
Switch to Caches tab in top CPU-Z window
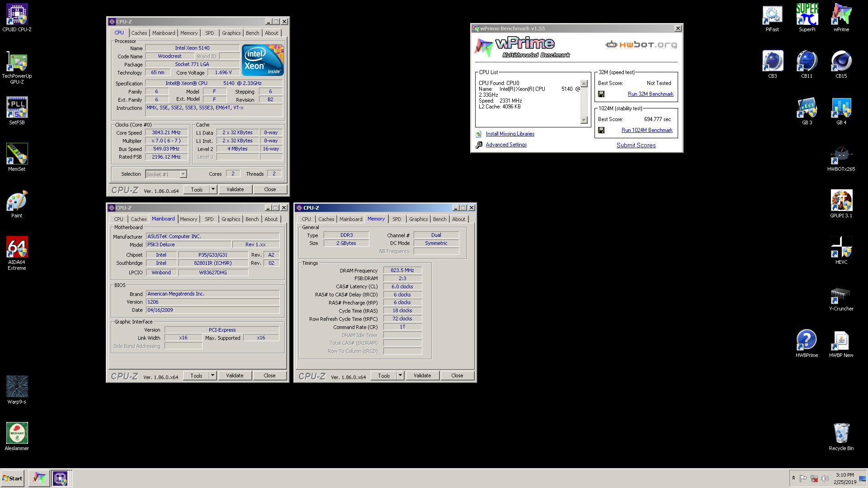click(139, 33)
